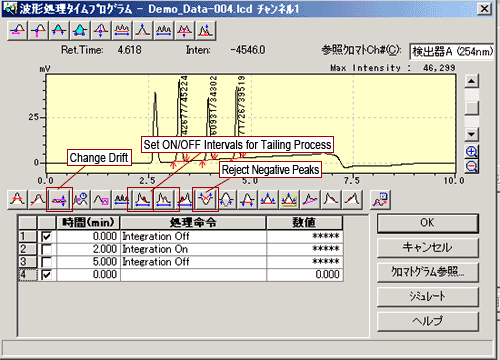Select row header 1 in time program table
Image resolution: width=500 pixels, height=360 pixels.
click(x=27, y=237)
